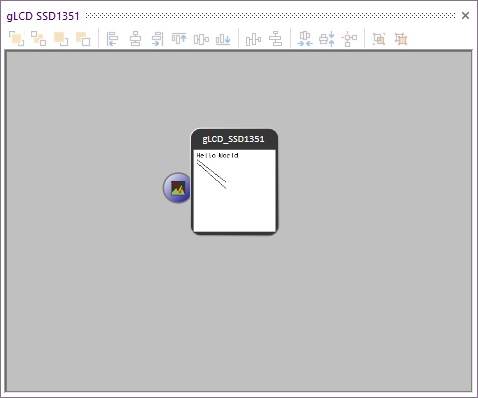This screenshot has width=478, height=398.
Task: Select the Send Backward toolbar icon
Action: (x=83, y=39)
